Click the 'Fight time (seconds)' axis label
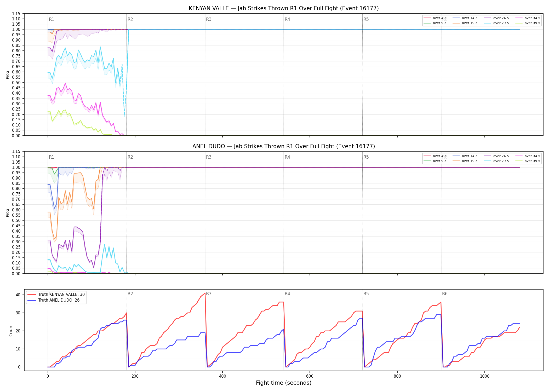The height and width of the screenshot is (392, 549). pyautogui.click(x=284, y=383)
